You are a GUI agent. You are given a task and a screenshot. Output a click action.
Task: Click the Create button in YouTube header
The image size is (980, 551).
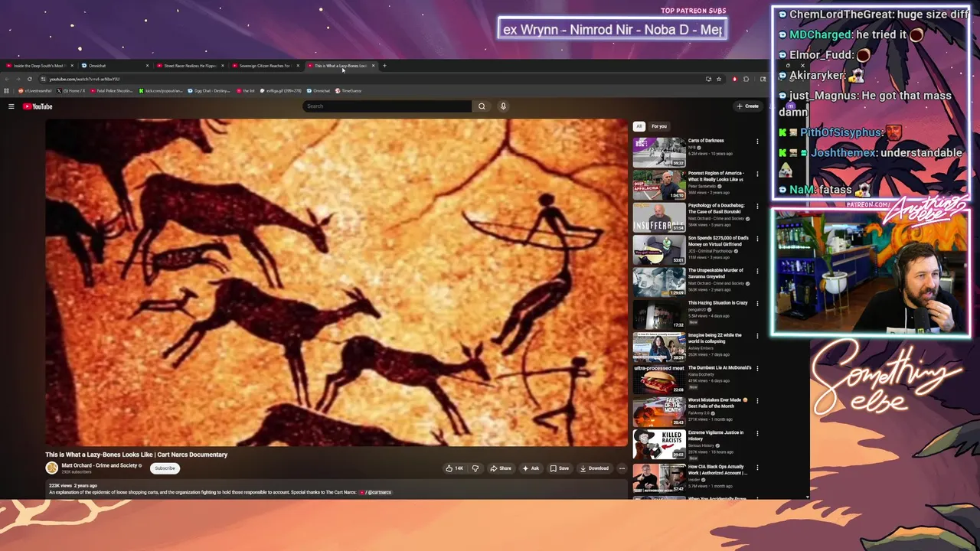click(747, 106)
